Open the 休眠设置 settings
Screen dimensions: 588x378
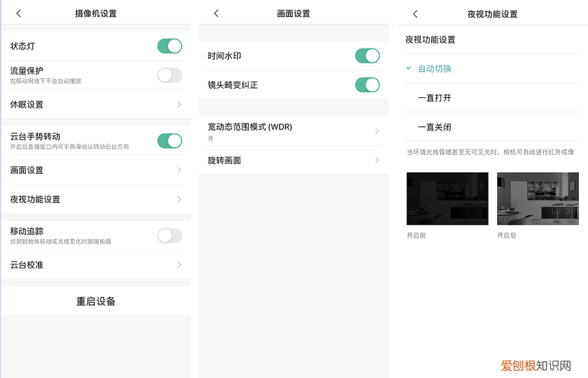coord(97,104)
